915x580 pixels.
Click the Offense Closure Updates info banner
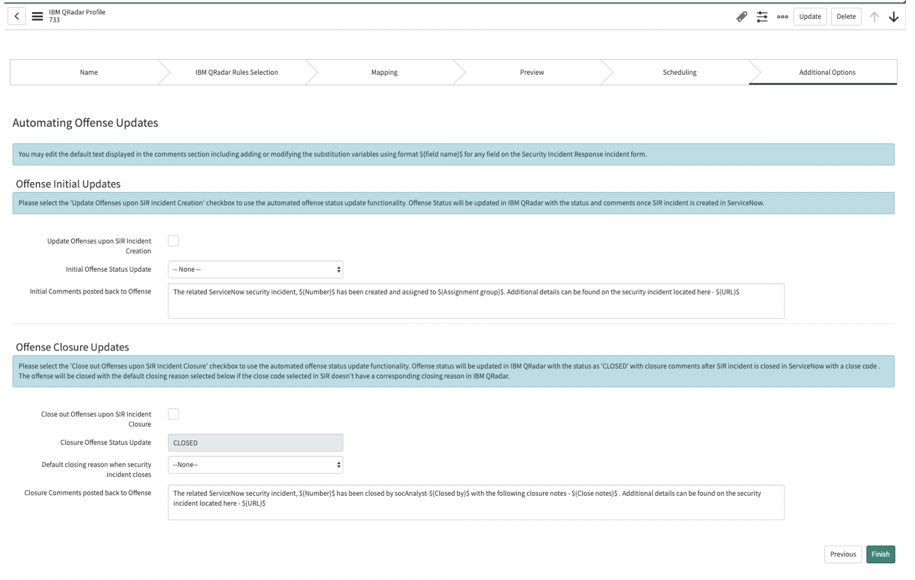[453, 371]
